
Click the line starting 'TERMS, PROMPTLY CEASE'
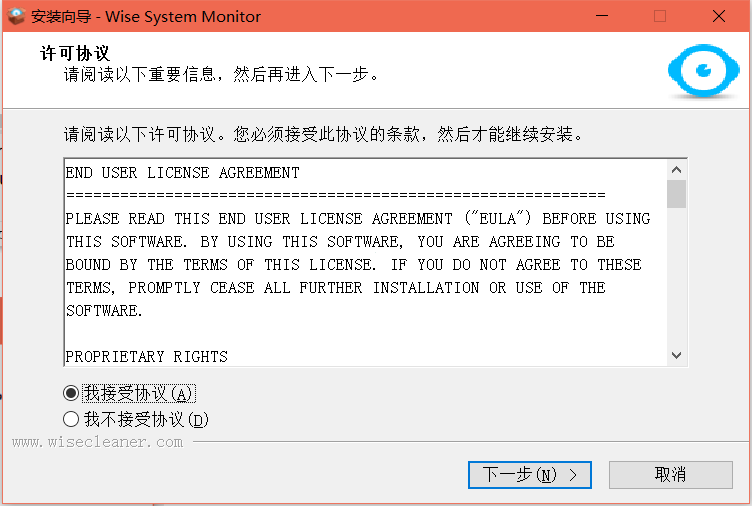pos(336,288)
